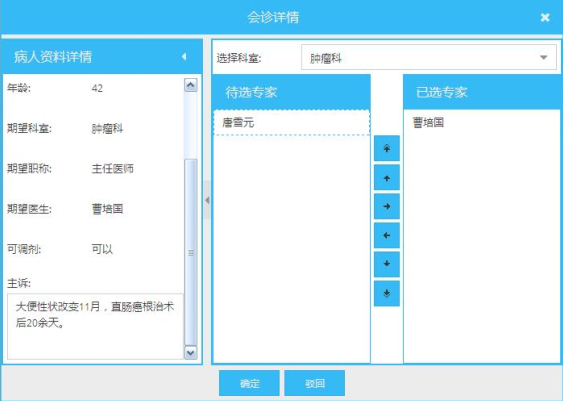The height and width of the screenshot is (401, 563).
Task: Close the 会诊详情 dialog
Action: click(x=545, y=17)
